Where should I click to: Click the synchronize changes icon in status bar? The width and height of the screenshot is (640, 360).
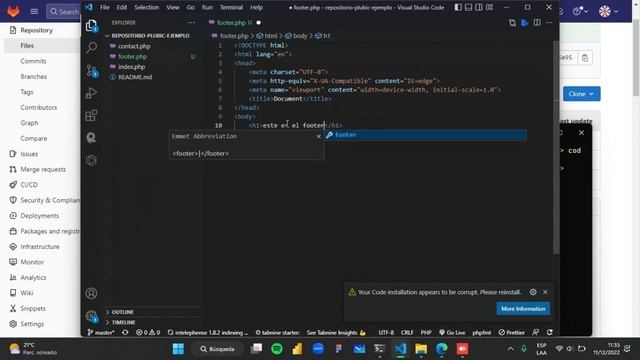click(125, 333)
